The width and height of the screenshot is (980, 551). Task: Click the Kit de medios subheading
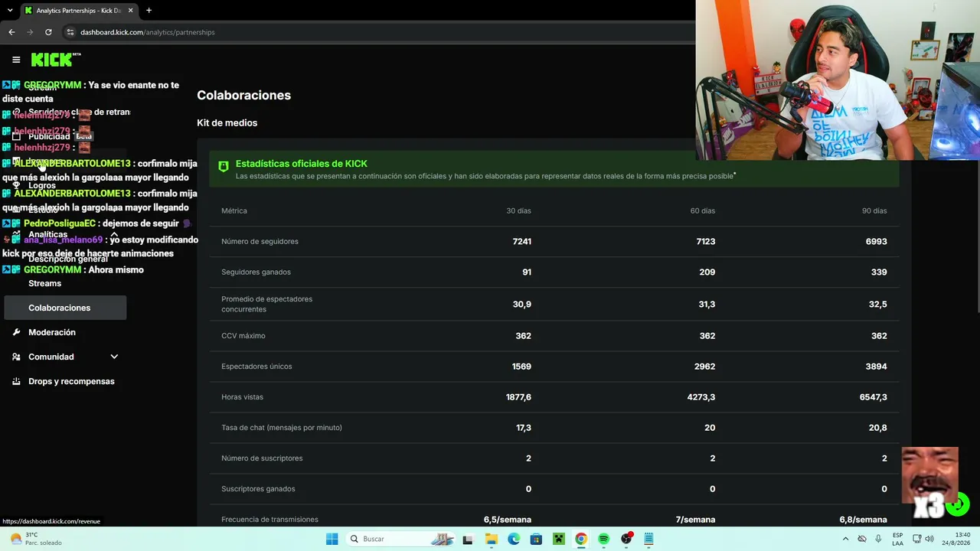(227, 122)
